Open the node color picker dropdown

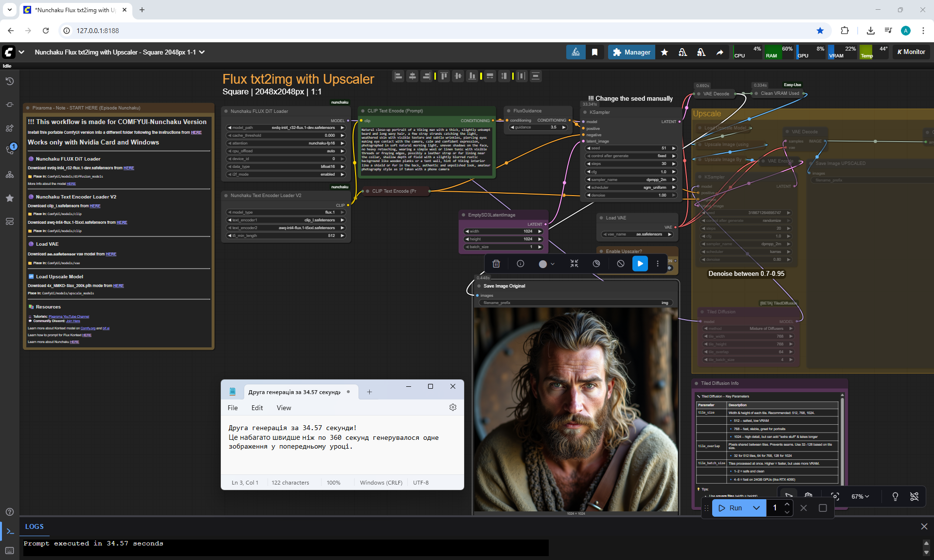tap(547, 264)
